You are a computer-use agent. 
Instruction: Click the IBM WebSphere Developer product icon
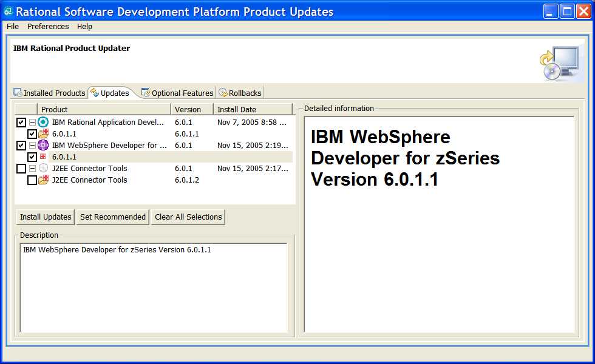[43, 146]
